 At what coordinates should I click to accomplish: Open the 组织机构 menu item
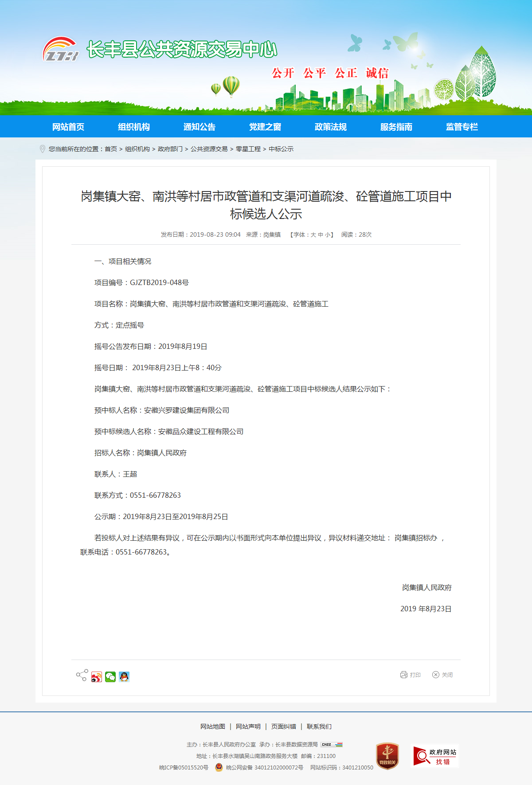134,127
